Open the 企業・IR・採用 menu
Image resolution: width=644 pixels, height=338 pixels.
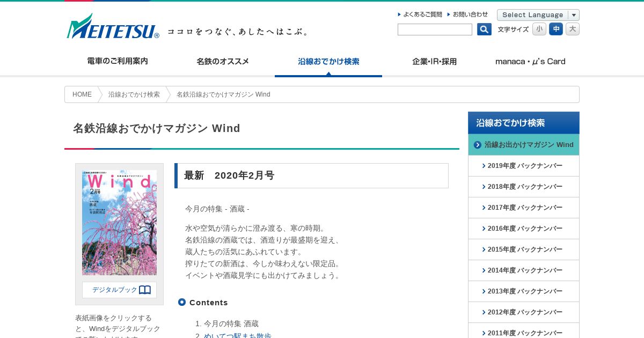pyautogui.click(x=434, y=62)
